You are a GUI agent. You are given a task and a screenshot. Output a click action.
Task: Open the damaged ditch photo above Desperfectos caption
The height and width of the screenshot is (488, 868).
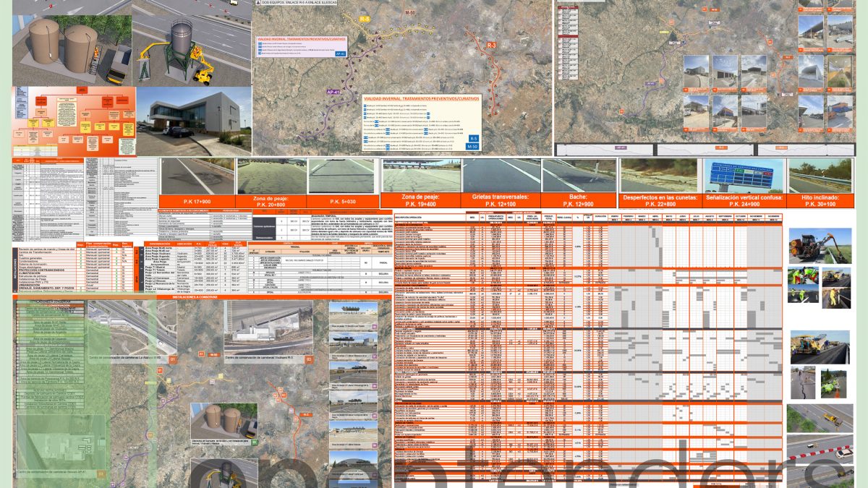pos(660,175)
